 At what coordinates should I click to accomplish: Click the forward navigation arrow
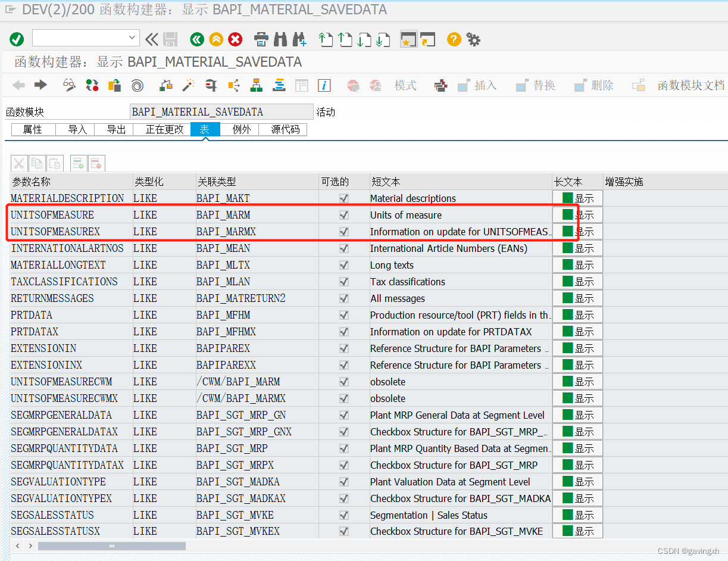40,85
